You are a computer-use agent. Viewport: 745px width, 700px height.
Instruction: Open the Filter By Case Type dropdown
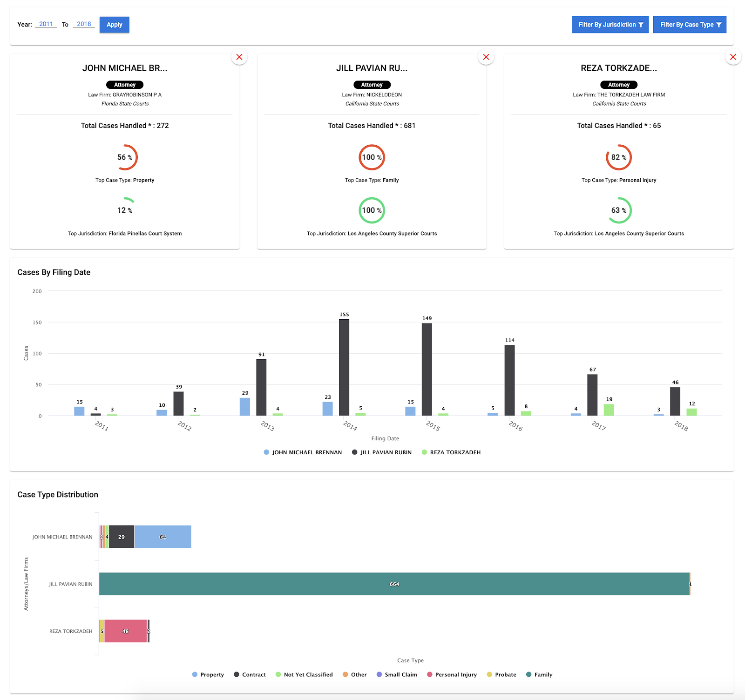click(x=690, y=24)
